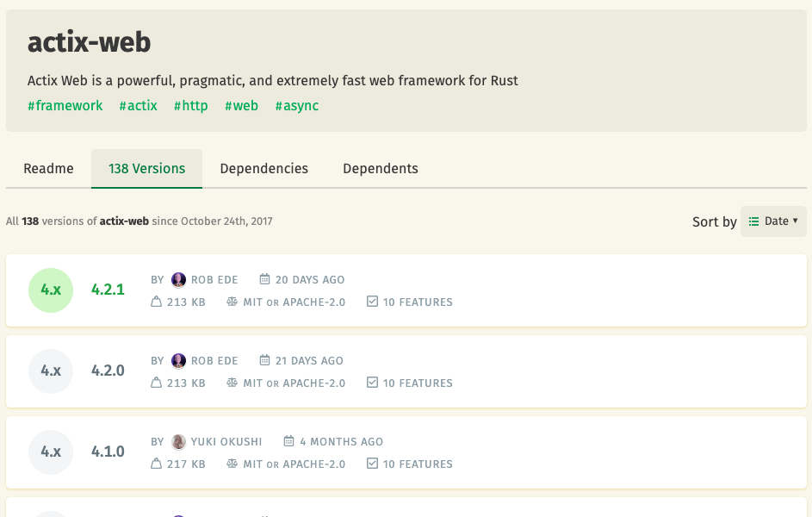Click 21 DAYS AGO text
This screenshot has width=812, height=517.
point(309,360)
